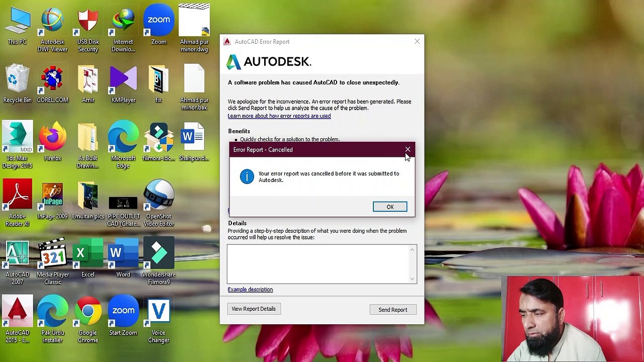Open Pak Urdu Installer shortcut
644x362 pixels.
tap(52, 320)
